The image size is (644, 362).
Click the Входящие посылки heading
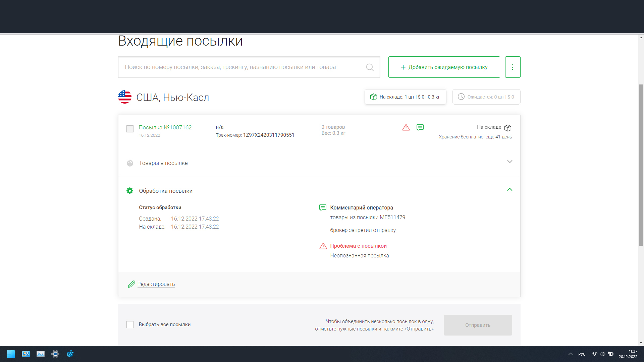(x=180, y=41)
